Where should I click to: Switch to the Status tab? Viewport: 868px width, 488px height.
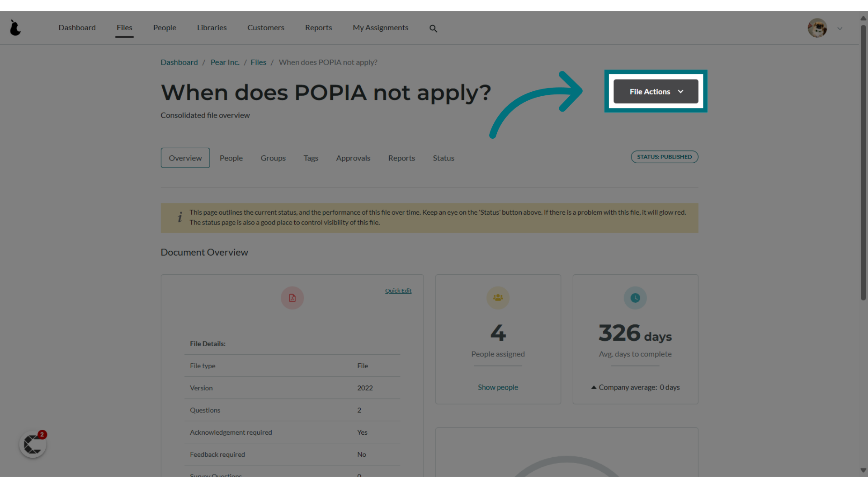coord(443,158)
